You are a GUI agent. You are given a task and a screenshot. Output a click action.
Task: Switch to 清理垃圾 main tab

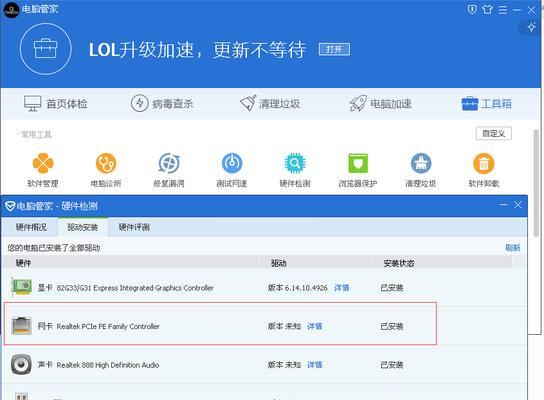coord(270,103)
